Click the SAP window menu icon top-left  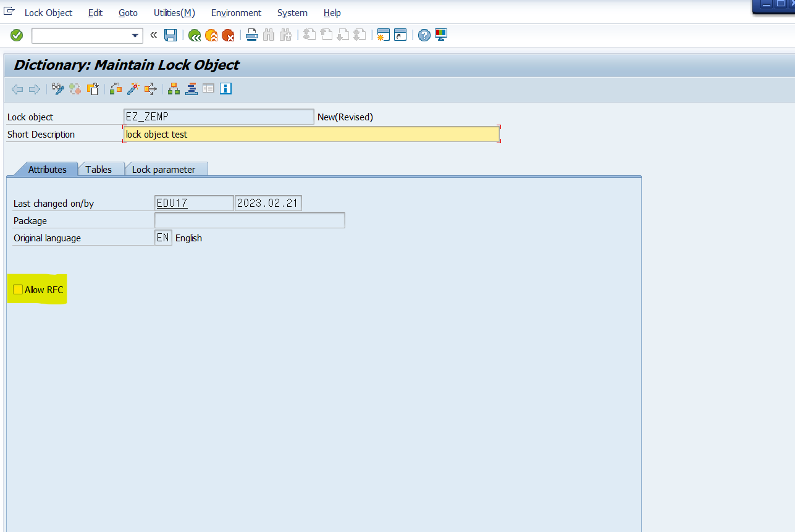(9, 11)
